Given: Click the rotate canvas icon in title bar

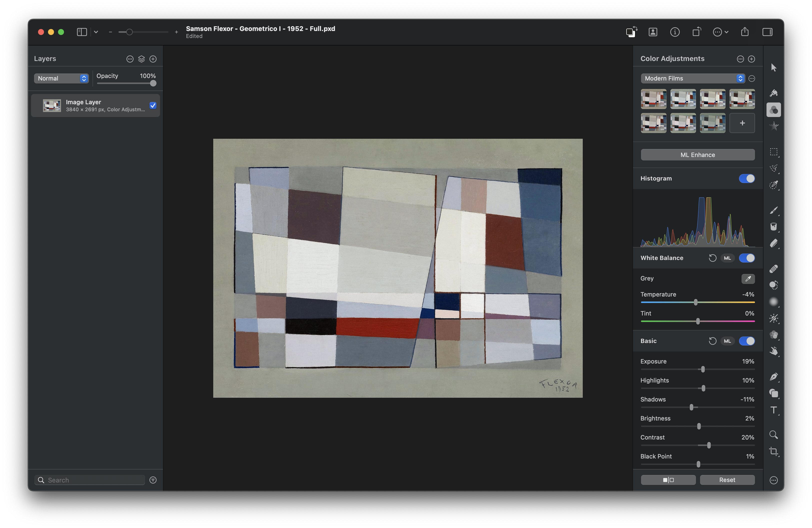Looking at the screenshot, I should coord(696,32).
